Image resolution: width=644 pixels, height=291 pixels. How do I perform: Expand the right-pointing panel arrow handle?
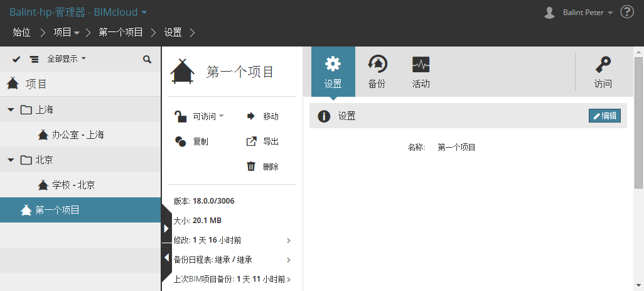click(x=166, y=229)
